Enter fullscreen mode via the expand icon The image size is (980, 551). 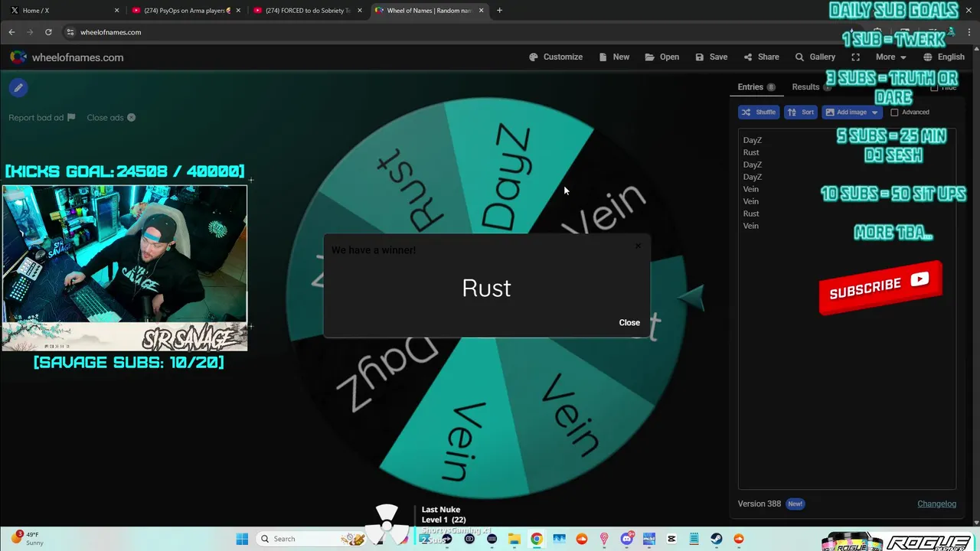856,57
